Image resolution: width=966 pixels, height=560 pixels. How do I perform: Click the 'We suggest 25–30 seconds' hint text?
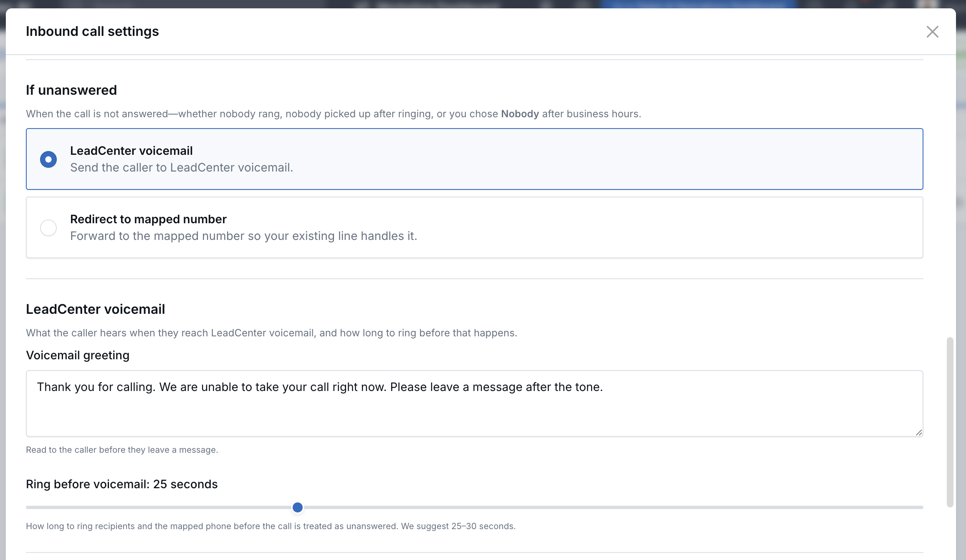(x=458, y=526)
